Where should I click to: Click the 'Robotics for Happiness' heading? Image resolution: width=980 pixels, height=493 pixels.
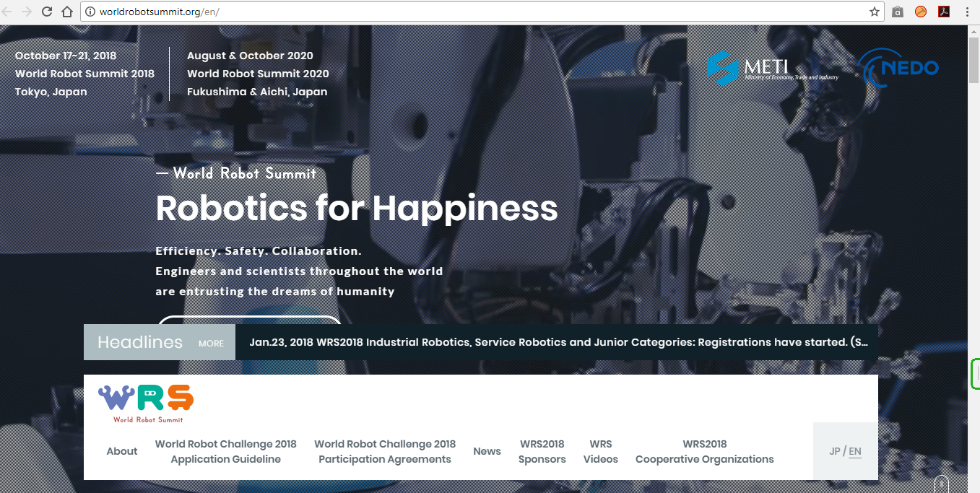click(x=357, y=208)
